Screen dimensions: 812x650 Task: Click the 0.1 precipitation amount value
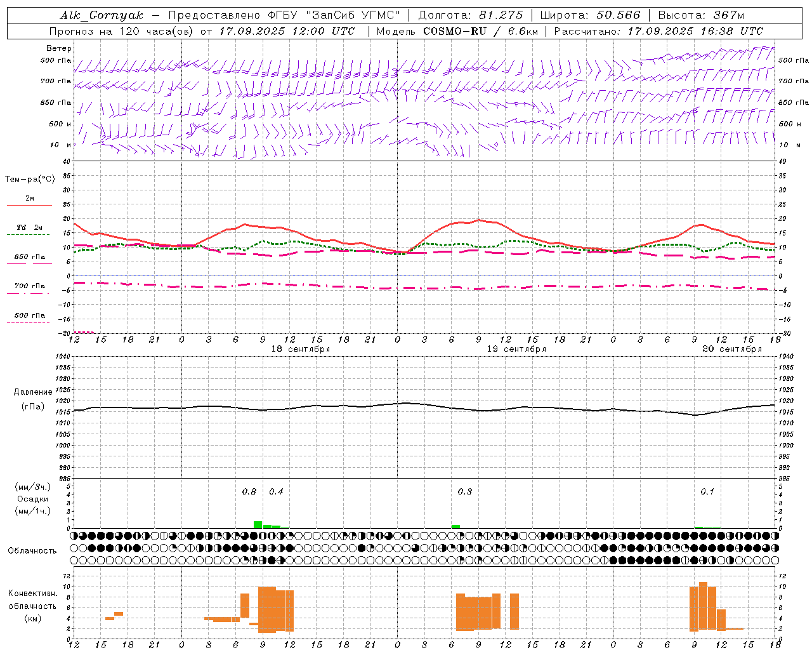click(x=707, y=491)
